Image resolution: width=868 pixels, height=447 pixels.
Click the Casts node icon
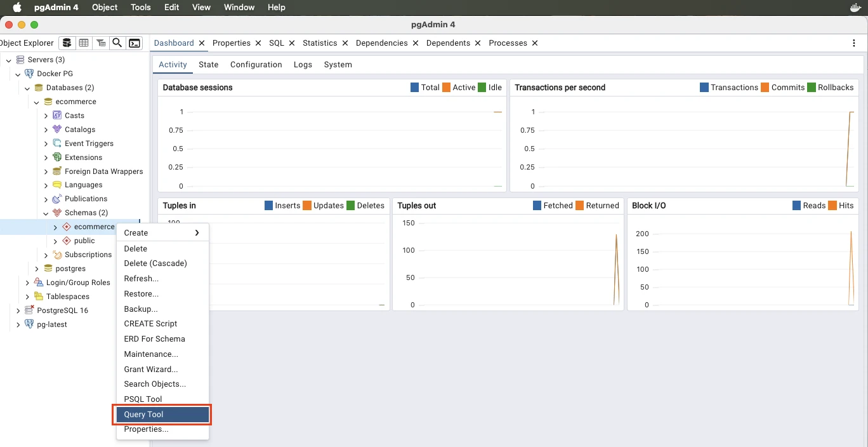tap(57, 116)
